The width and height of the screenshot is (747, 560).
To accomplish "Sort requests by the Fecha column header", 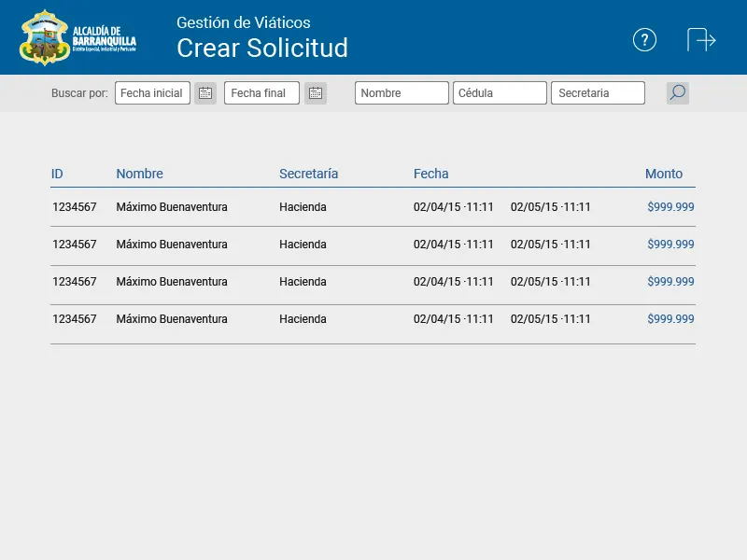I will click(x=431, y=174).
